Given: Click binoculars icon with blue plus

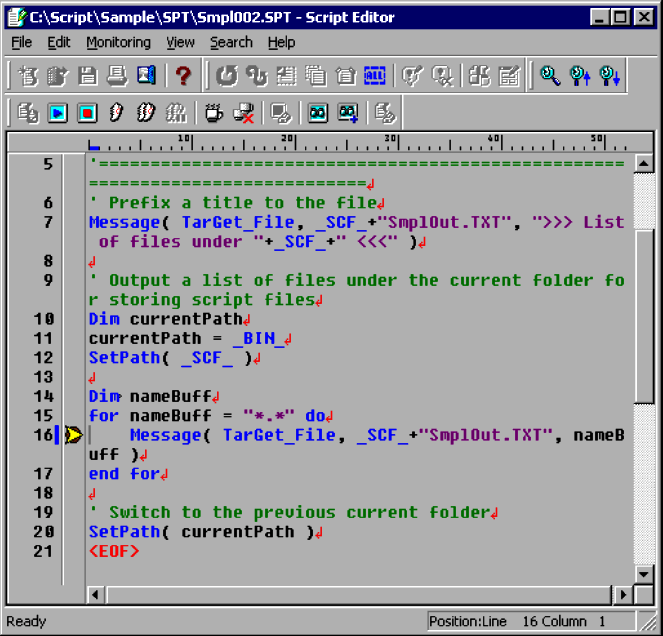Looking at the screenshot, I should [348, 113].
